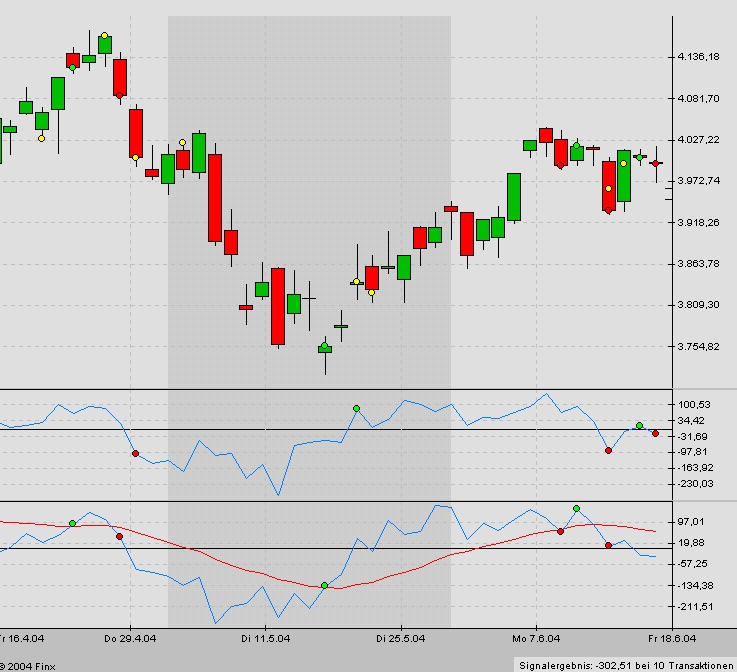
Task: Click green marker on upper indicator inside shaded area
Action: pos(356,408)
